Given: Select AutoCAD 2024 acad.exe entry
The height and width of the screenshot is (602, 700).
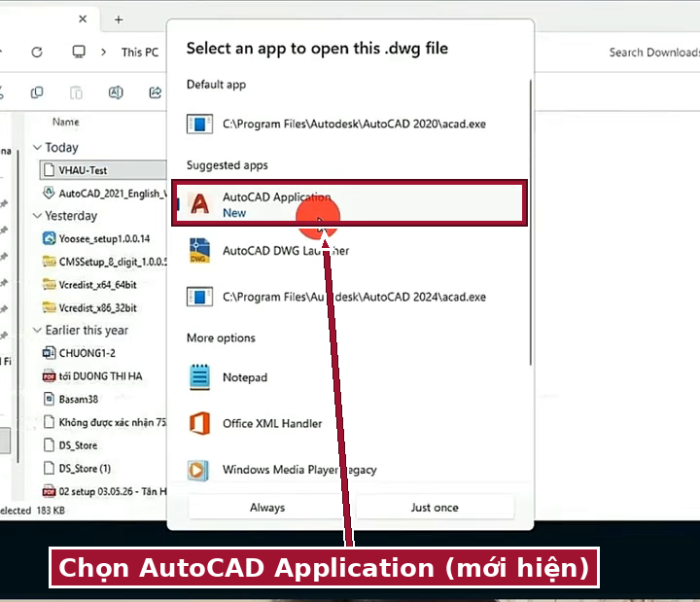Looking at the screenshot, I should 350,297.
